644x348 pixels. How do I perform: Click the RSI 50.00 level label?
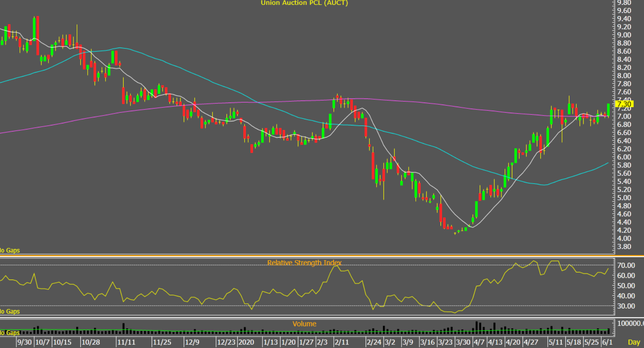click(626, 286)
